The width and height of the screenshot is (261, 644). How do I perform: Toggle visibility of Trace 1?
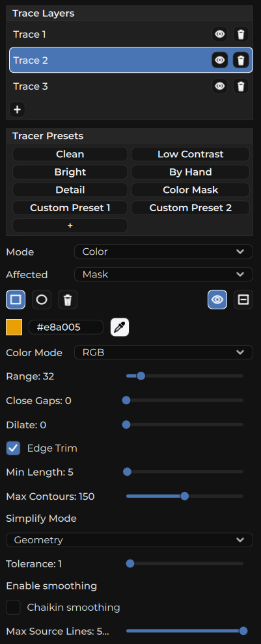coord(220,34)
